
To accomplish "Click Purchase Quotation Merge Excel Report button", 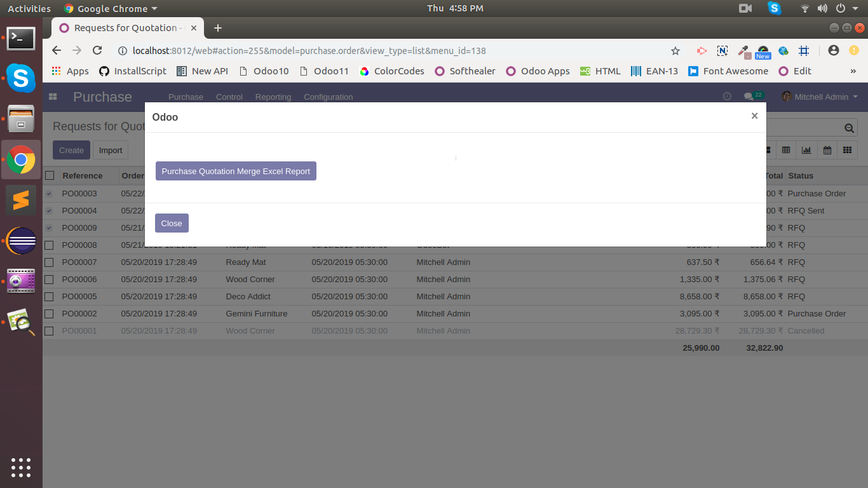I will pos(236,171).
